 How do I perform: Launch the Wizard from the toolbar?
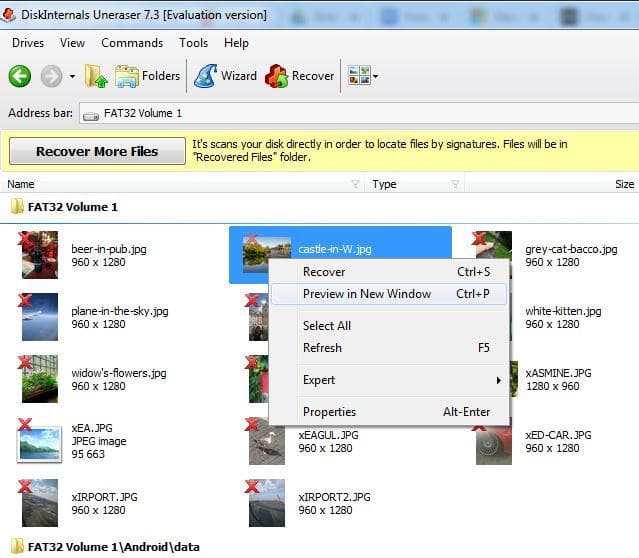[225, 76]
